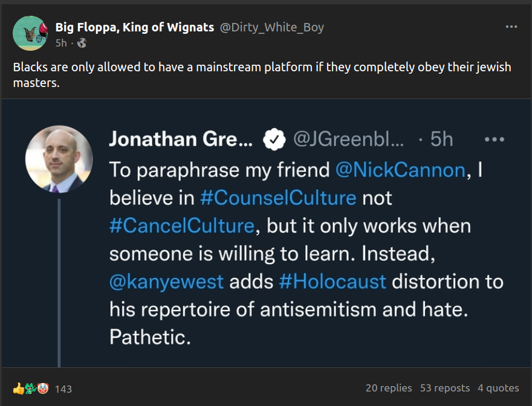Click the @JGreenbl... handle in the tweet
Viewport: 532px width, 406px height.
(348, 140)
